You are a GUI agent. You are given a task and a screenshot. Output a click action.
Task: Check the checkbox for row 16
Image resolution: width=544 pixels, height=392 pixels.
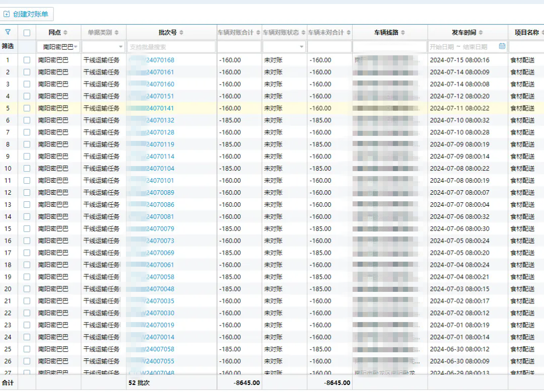tap(27, 241)
